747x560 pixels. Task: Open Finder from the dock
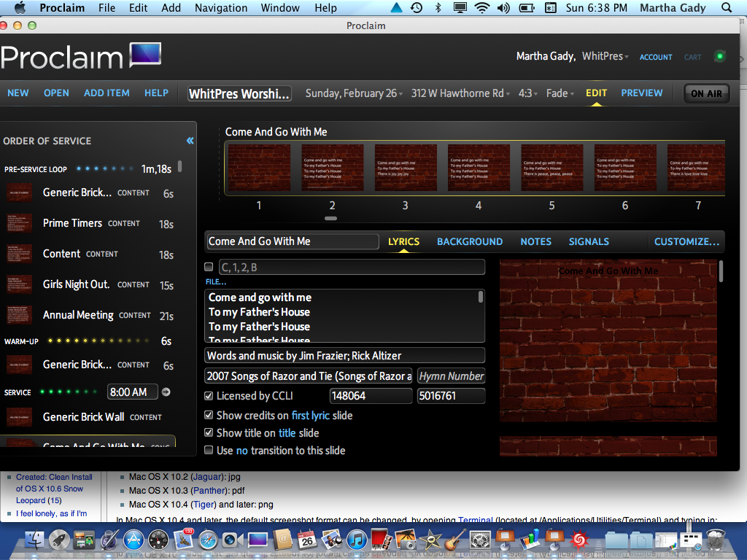pos(34,540)
